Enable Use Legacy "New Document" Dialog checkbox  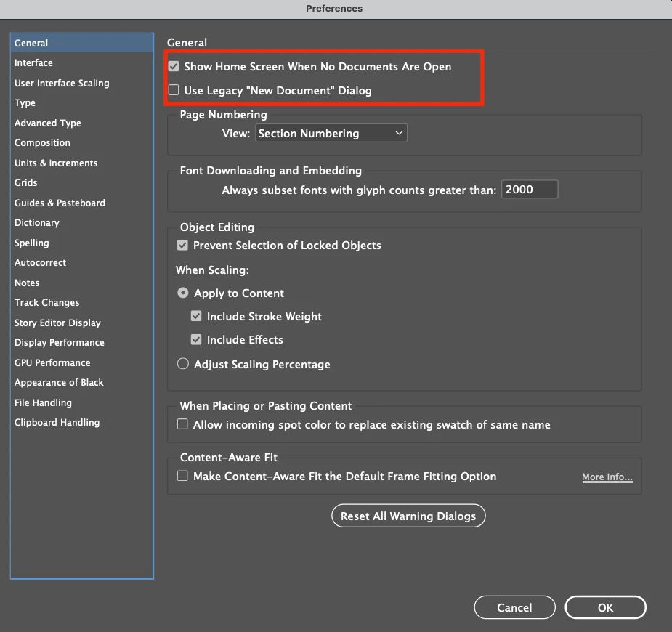[x=174, y=90]
